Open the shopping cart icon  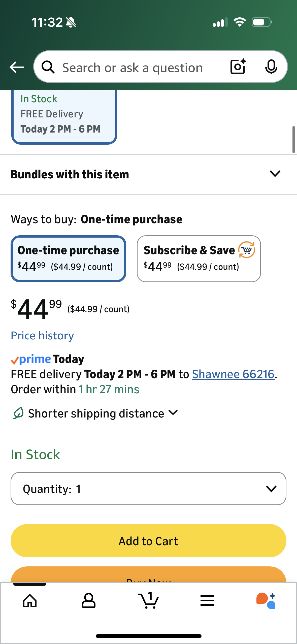pos(148,601)
